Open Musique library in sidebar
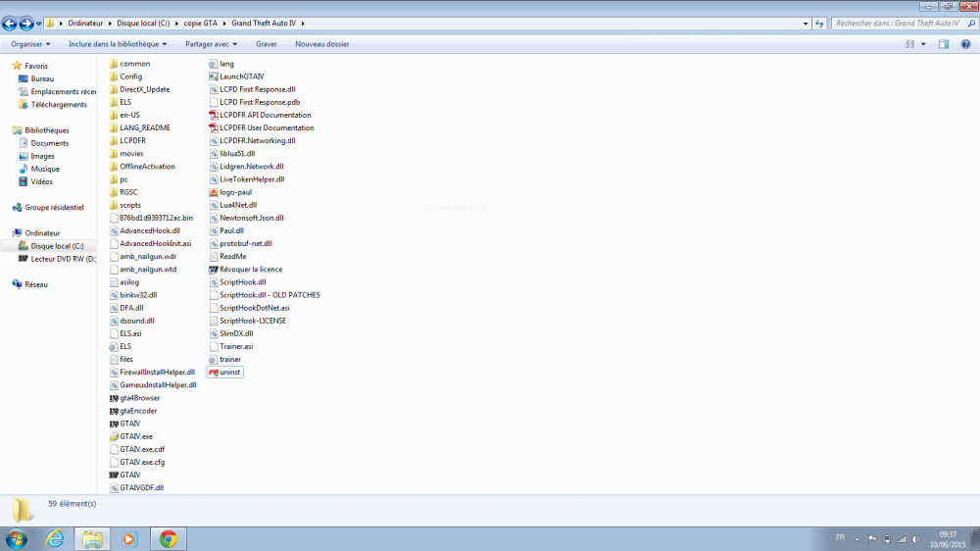Image resolution: width=980 pixels, height=551 pixels. (x=45, y=169)
